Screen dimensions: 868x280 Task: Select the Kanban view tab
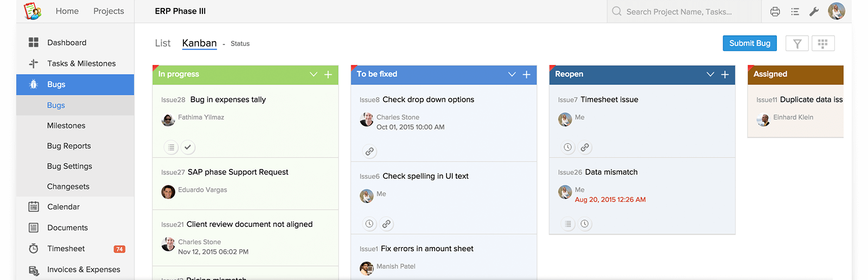coord(199,43)
